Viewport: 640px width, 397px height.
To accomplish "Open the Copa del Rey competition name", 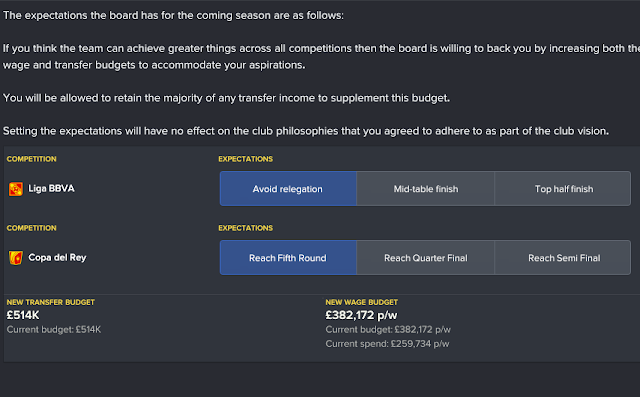I will coord(57,257).
